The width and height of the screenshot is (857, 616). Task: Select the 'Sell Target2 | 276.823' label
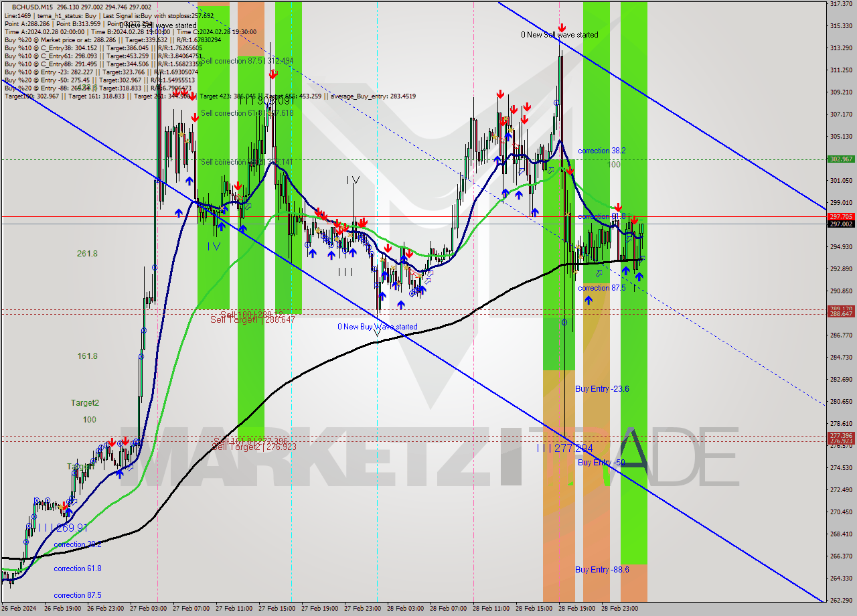[254, 446]
